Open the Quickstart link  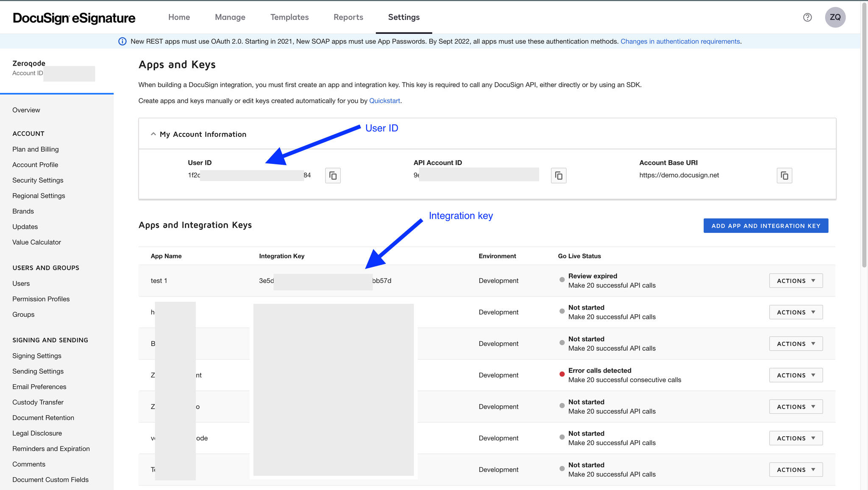click(384, 101)
